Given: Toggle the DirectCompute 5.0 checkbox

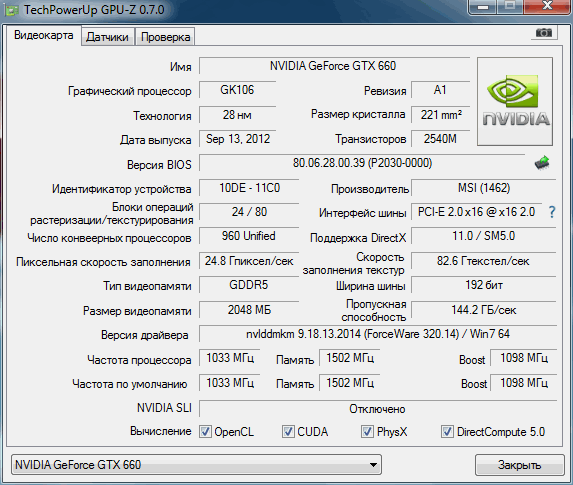Looking at the screenshot, I should click(x=447, y=432).
